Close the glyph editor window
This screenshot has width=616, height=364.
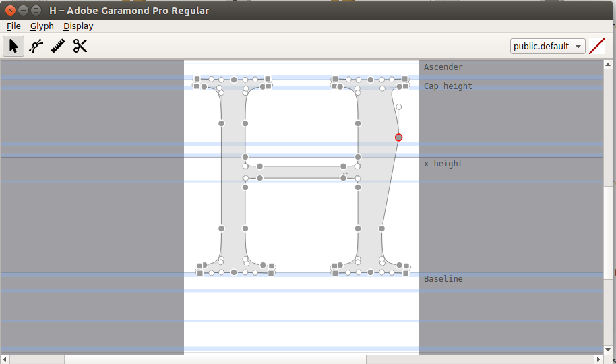[x=11, y=11]
